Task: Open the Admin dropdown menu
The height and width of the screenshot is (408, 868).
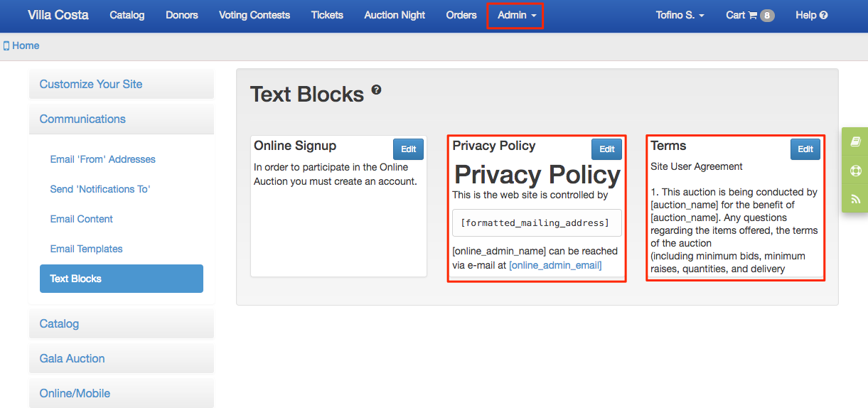Action: coord(517,15)
